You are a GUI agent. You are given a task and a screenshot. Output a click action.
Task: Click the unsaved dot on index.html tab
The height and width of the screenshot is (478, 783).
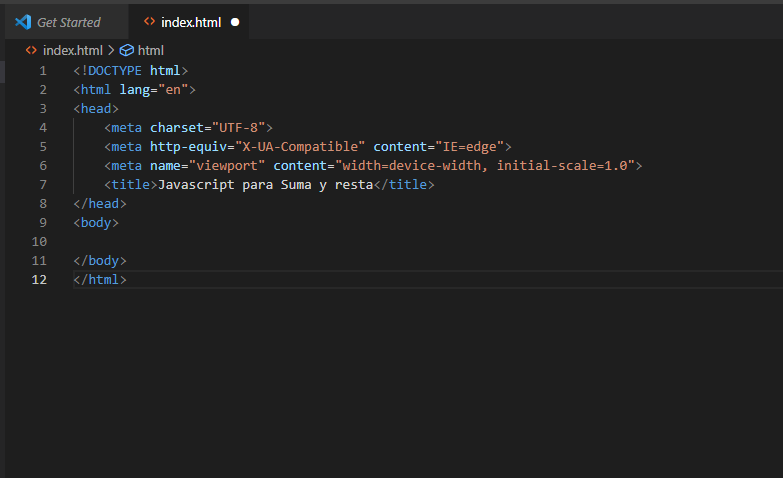pos(235,22)
